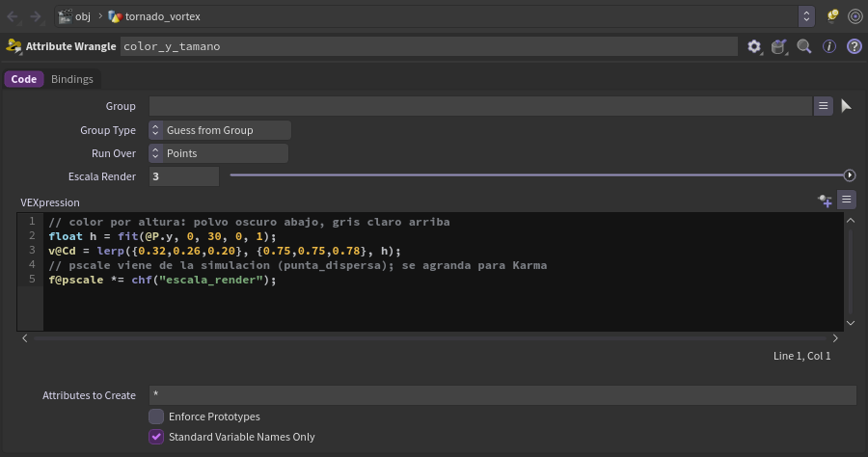Image resolution: width=868 pixels, height=457 pixels.
Task: Click the Line 1, Col 1 indicator
Action: [802, 357]
